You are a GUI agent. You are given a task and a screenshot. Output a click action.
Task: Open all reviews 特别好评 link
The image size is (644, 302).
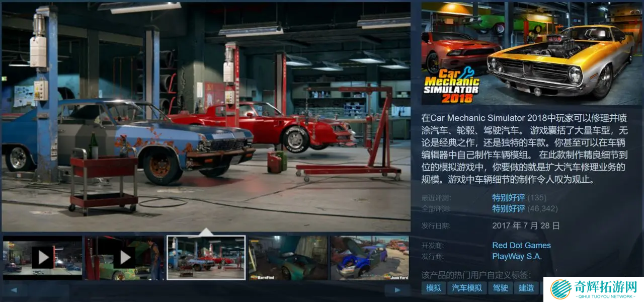coord(508,208)
